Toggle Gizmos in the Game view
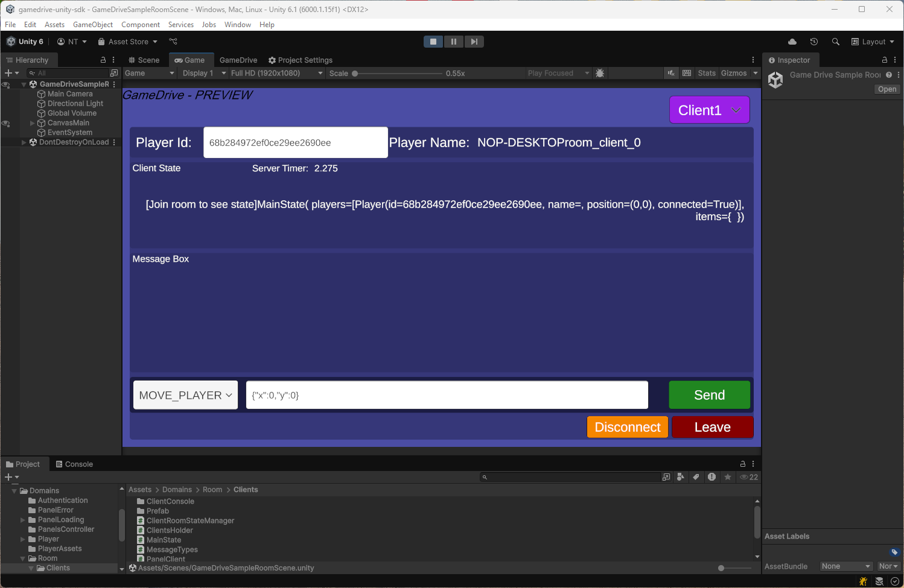The image size is (904, 588). point(734,72)
